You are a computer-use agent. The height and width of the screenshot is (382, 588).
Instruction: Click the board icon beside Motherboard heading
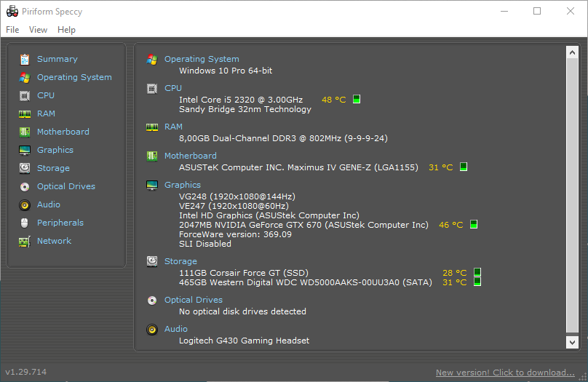pos(152,156)
